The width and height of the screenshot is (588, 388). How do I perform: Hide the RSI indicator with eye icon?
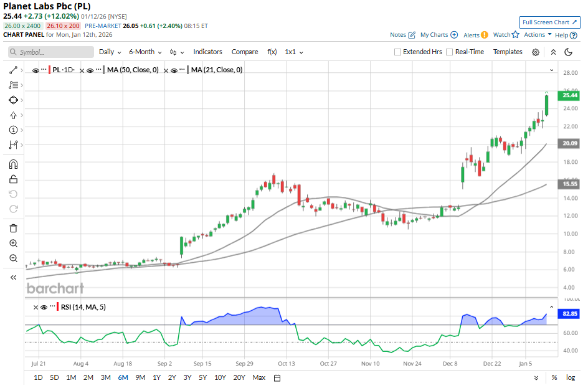(44, 307)
